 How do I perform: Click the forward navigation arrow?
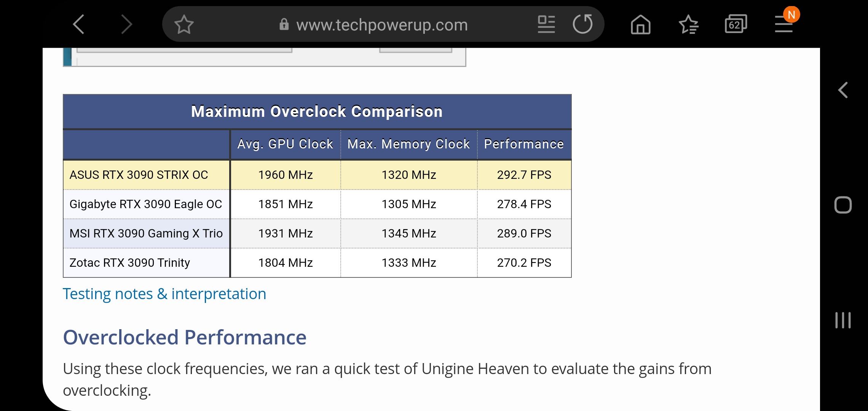coord(126,24)
